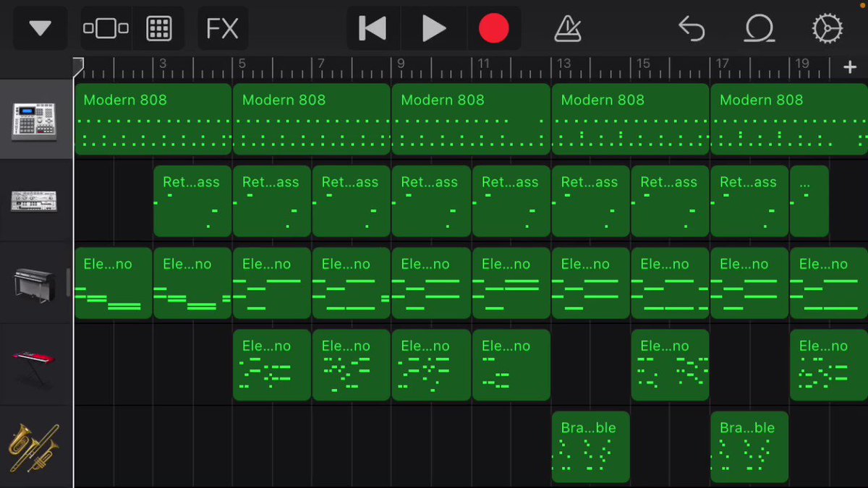Select the Modern 808 drum machine track icon
Viewport: 868px width, 488px height.
[x=34, y=119]
